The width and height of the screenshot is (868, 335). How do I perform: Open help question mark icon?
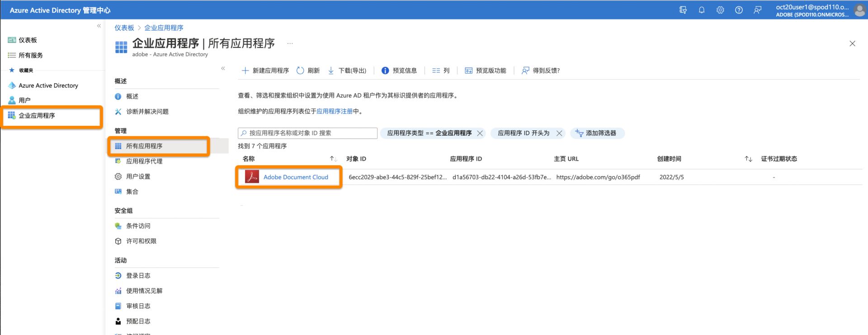click(739, 10)
